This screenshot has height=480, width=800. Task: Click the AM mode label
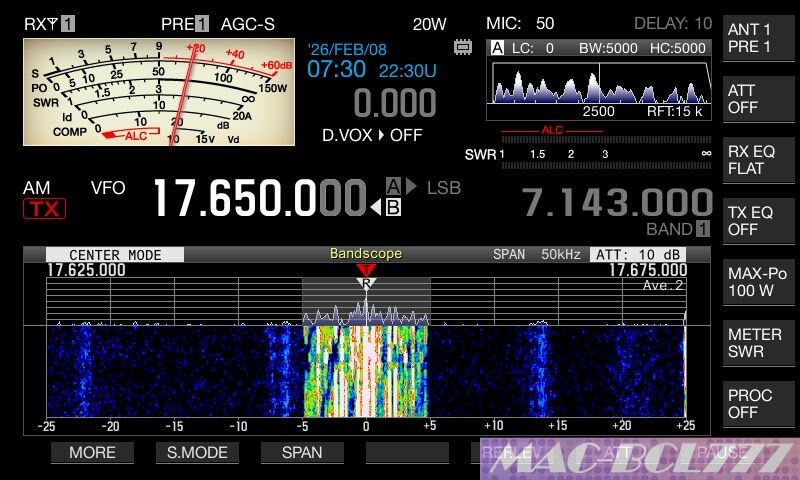[x=37, y=188]
